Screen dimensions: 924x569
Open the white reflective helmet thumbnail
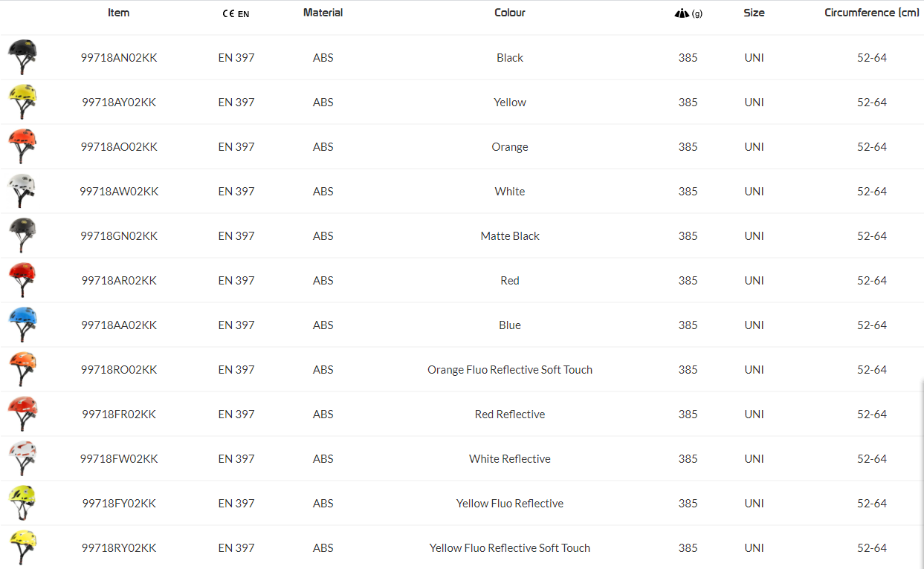coord(22,458)
